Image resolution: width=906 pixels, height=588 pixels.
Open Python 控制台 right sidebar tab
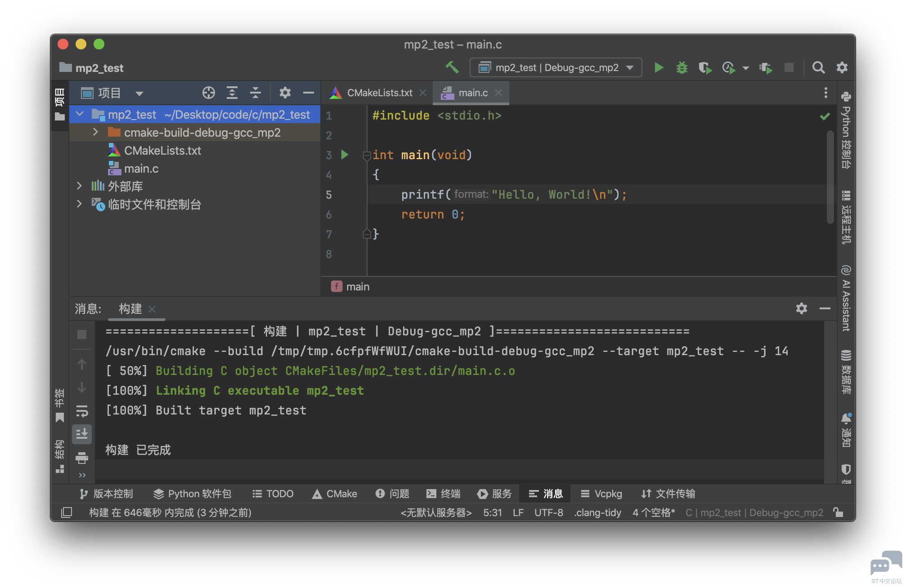coord(846,130)
